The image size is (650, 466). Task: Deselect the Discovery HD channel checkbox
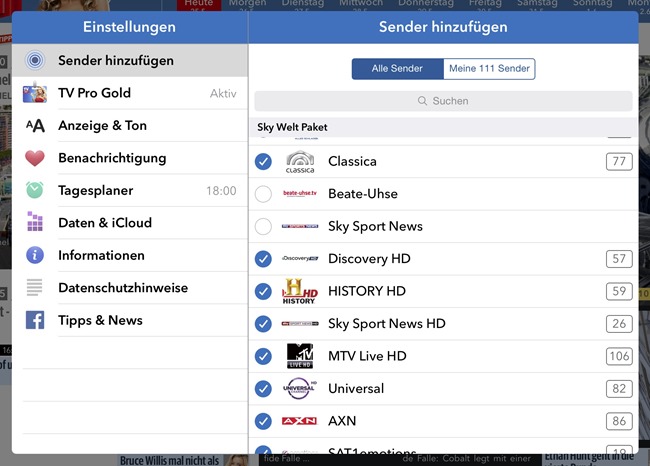[263, 259]
